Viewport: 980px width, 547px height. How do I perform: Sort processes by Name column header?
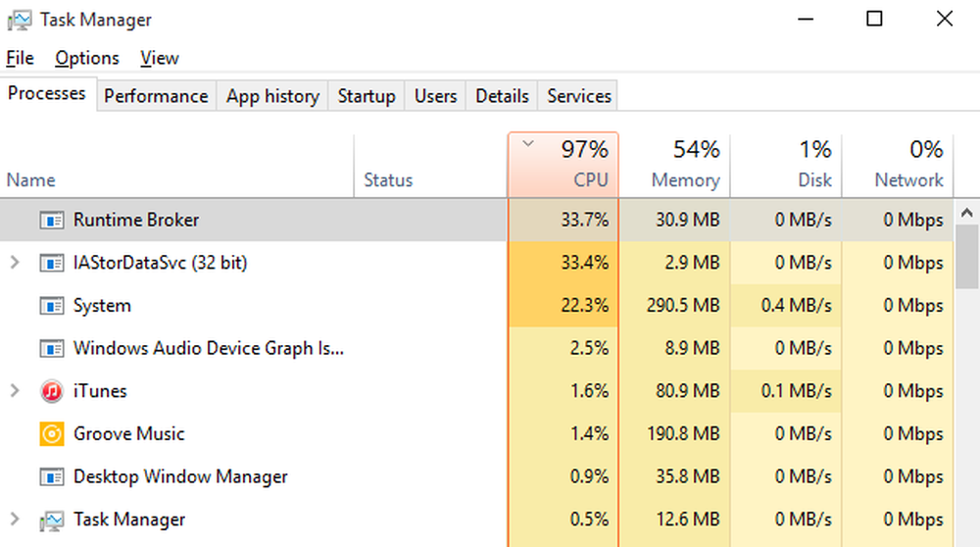pyautogui.click(x=31, y=180)
